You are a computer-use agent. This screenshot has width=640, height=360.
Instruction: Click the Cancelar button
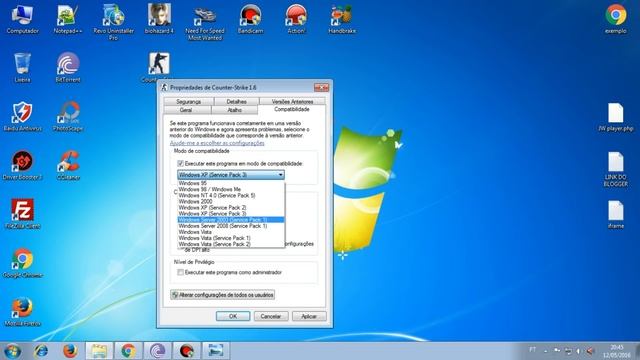click(271, 316)
